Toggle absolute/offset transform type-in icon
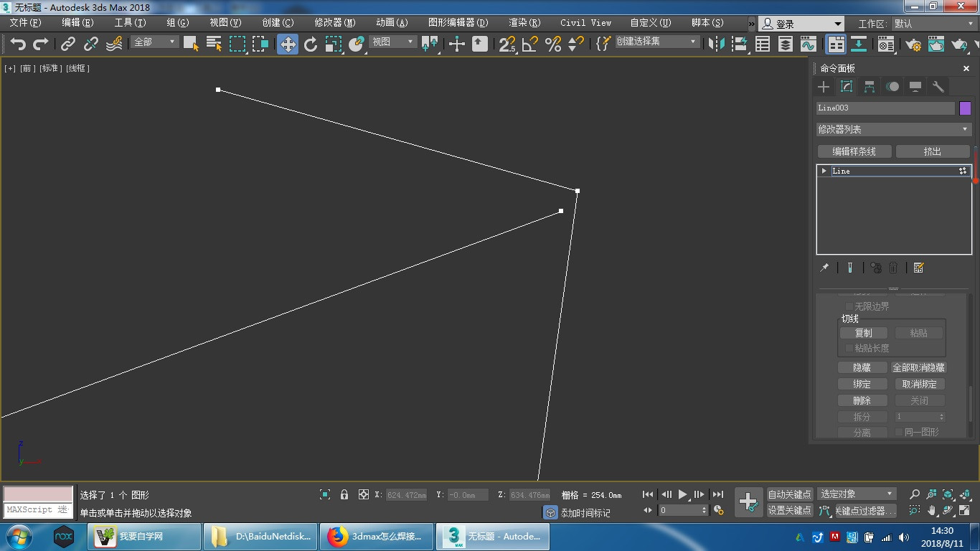Screen dimensions: 980x551 (363, 494)
